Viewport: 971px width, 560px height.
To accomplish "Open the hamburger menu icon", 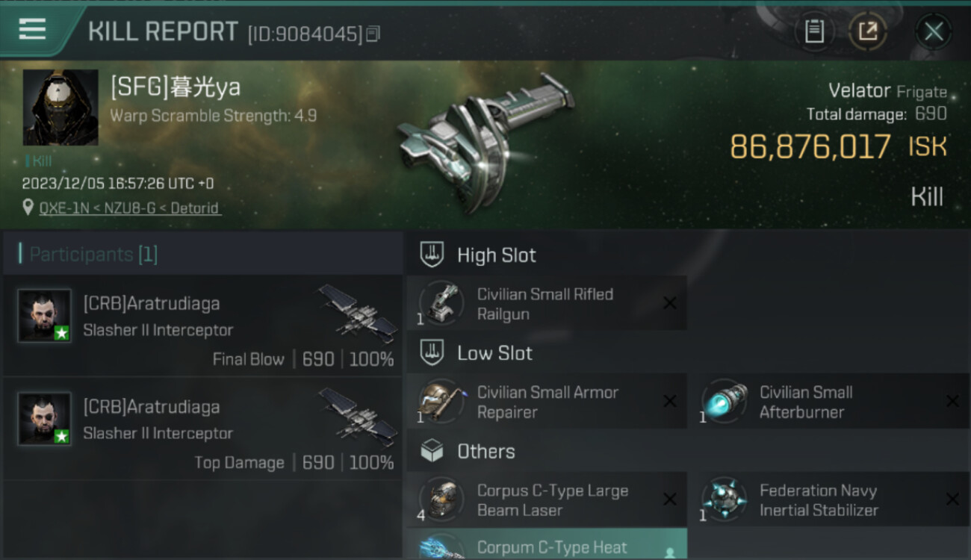I will click(32, 29).
